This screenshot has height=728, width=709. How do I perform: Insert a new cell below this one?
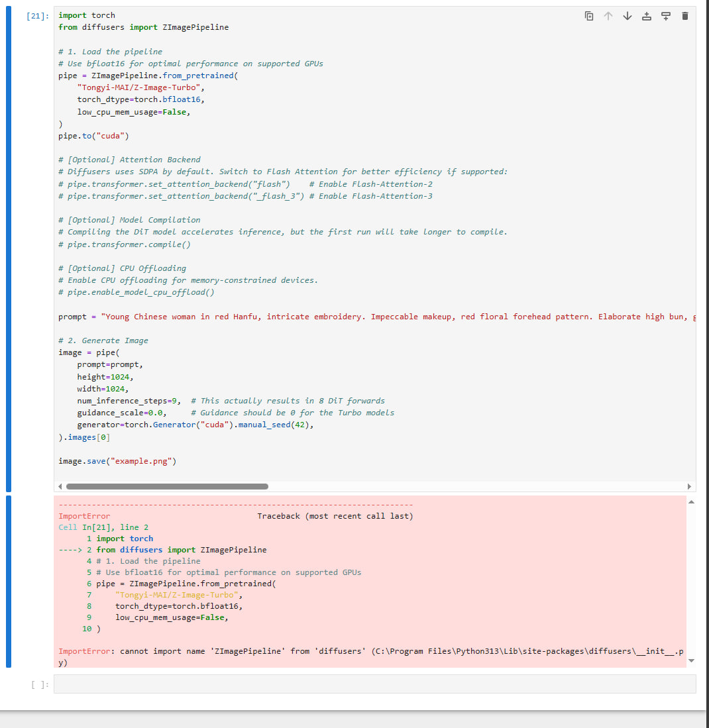click(666, 16)
